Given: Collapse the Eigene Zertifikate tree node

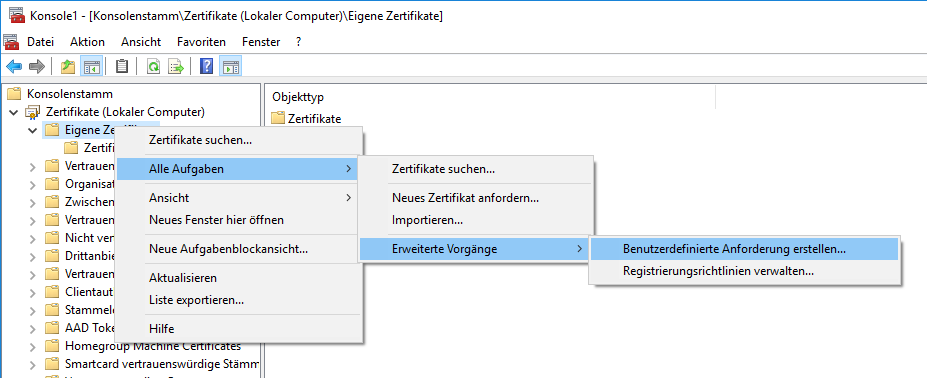Looking at the screenshot, I should tap(33, 130).
